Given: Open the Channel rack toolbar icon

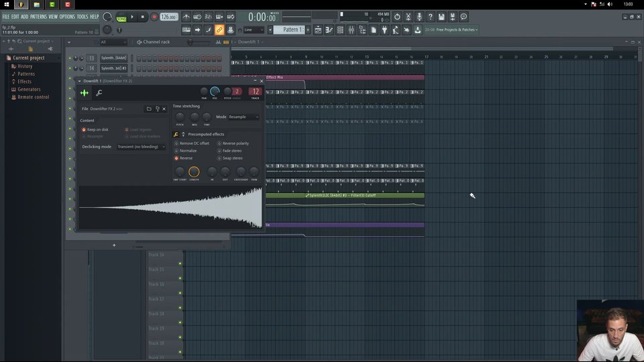Looking at the screenshot, I should pyautogui.click(x=340, y=29).
